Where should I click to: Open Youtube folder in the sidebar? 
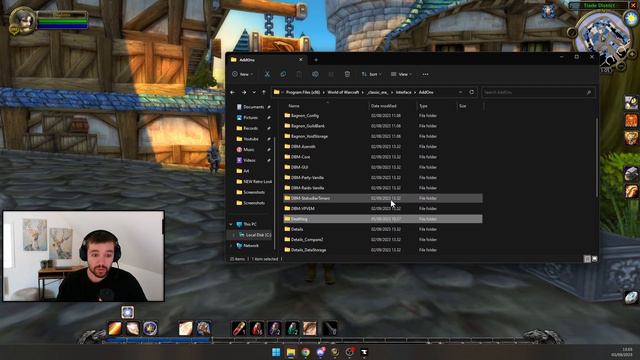(251, 139)
